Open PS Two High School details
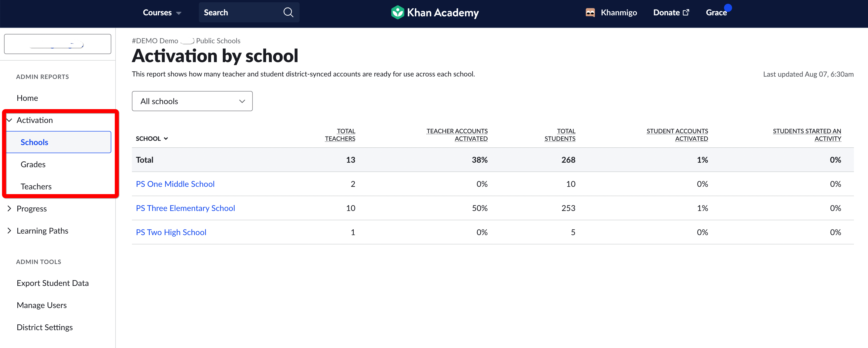Viewport: 868px width, 348px height. tap(171, 232)
